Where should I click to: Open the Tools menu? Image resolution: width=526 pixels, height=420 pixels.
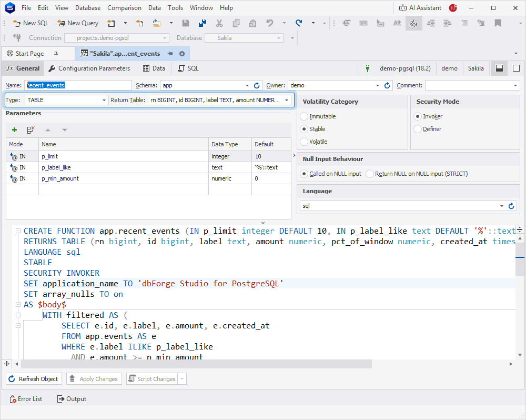tap(176, 8)
